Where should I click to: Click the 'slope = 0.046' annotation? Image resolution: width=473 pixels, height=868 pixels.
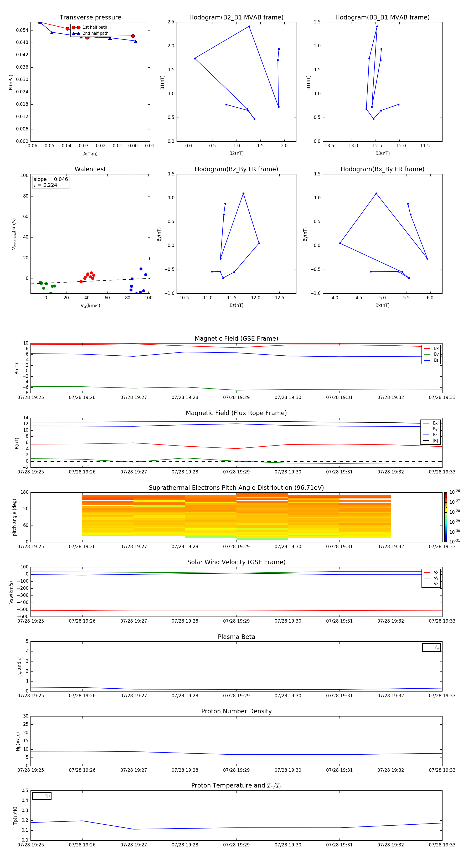(x=50, y=179)
